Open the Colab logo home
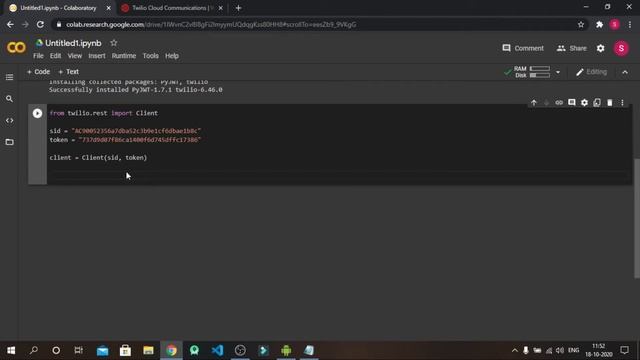Image resolution: width=640 pixels, height=360 pixels. click(x=16, y=48)
